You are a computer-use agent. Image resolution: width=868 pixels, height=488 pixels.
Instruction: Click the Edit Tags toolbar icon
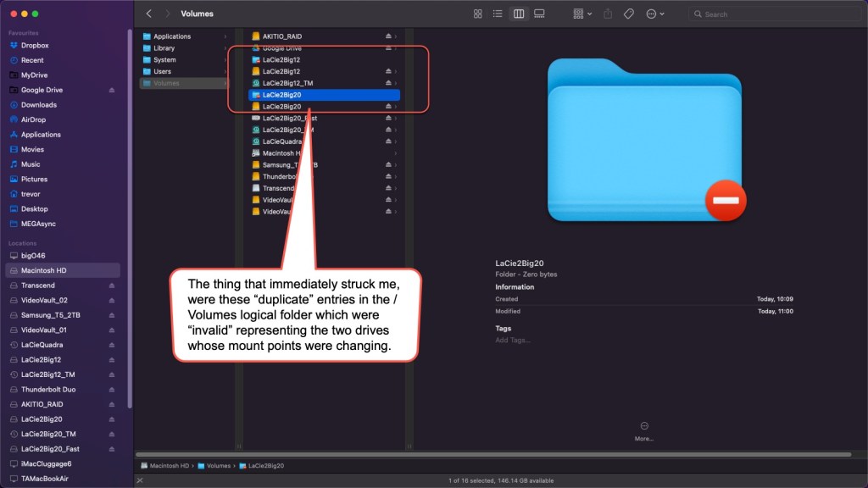(629, 14)
